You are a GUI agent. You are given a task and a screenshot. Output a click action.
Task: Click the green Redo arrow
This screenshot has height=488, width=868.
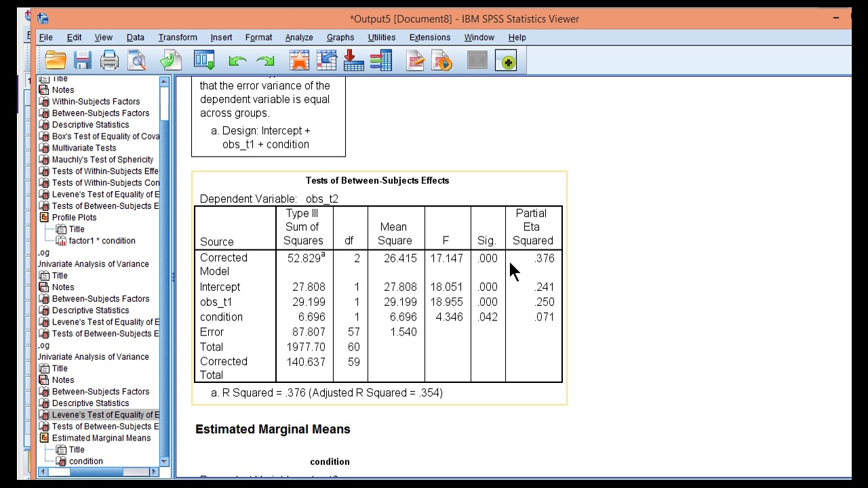[x=265, y=62]
